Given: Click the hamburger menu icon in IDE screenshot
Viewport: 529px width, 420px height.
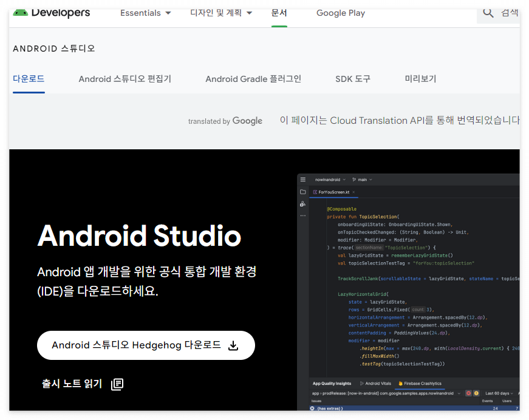Looking at the screenshot, I should click(x=303, y=179).
